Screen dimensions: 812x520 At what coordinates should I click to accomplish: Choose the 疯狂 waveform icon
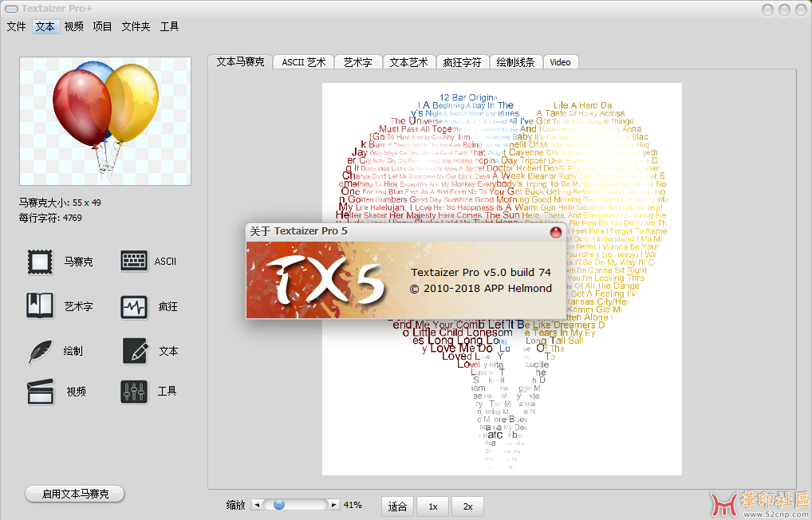[x=134, y=306]
